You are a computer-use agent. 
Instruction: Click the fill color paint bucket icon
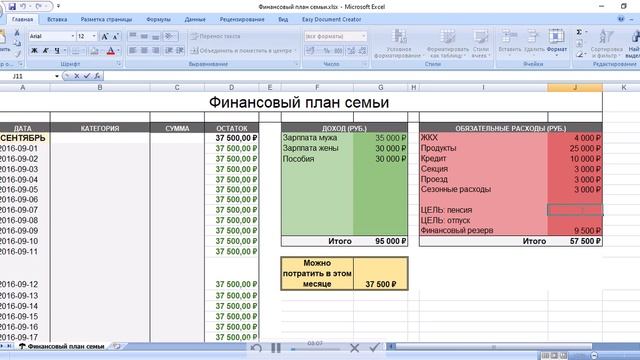pyautogui.click(x=94, y=51)
